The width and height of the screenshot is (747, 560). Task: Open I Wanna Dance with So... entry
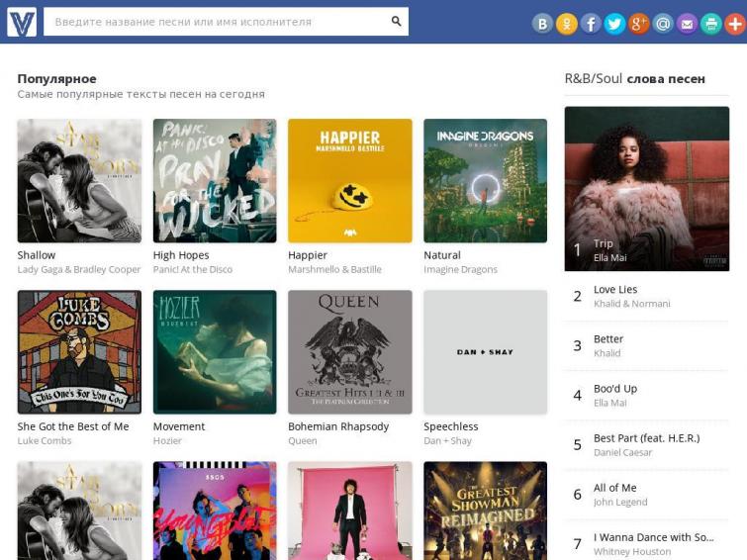(x=654, y=537)
